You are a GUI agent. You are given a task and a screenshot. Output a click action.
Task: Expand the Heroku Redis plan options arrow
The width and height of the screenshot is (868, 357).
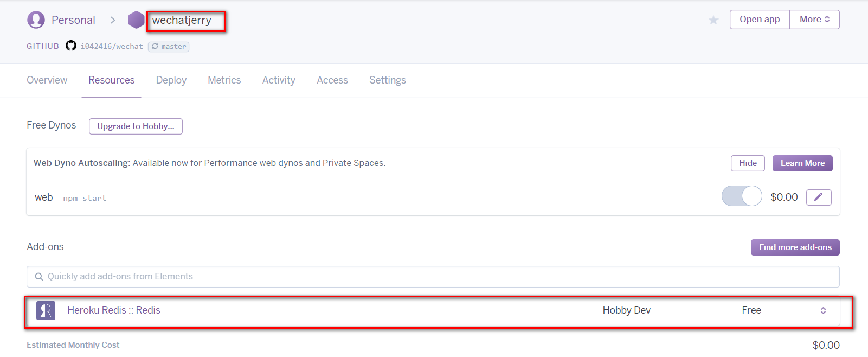pyautogui.click(x=823, y=310)
